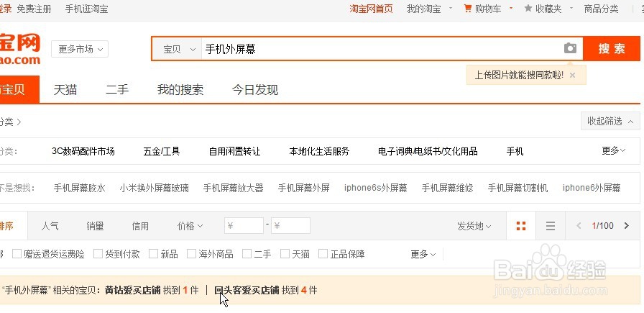644x313 pixels.
Task: Enable 货到付款 checkbox
Action: tap(98, 254)
